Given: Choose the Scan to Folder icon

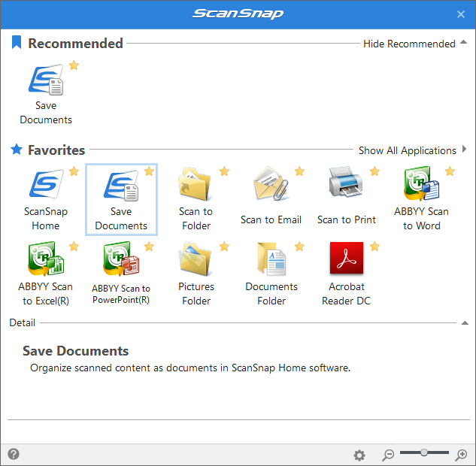Looking at the screenshot, I should [x=195, y=183].
